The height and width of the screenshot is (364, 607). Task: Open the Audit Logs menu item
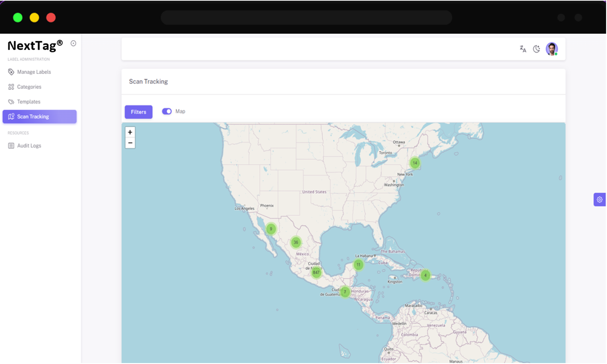coord(29,146)
